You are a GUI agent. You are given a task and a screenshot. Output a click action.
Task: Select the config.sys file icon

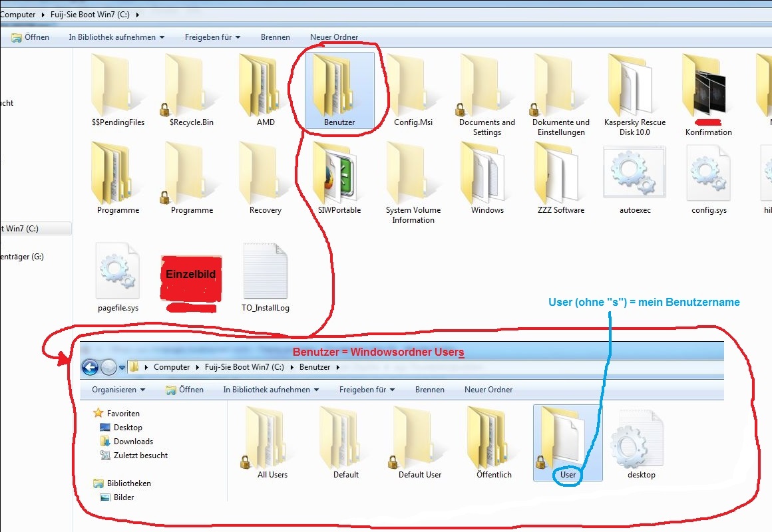(x=709, y=173)
